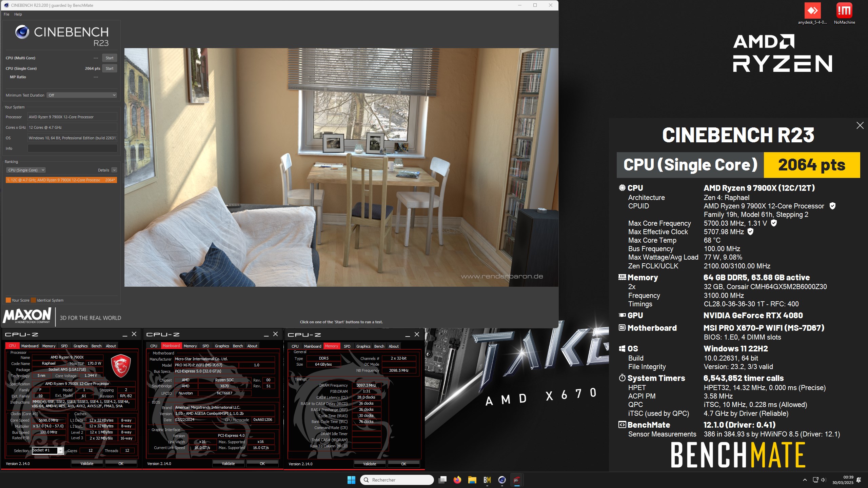This screenshot has height=488, width=868.
Task: Open the NoMachine desktop shortcut icon
Action: coord(844,14)
